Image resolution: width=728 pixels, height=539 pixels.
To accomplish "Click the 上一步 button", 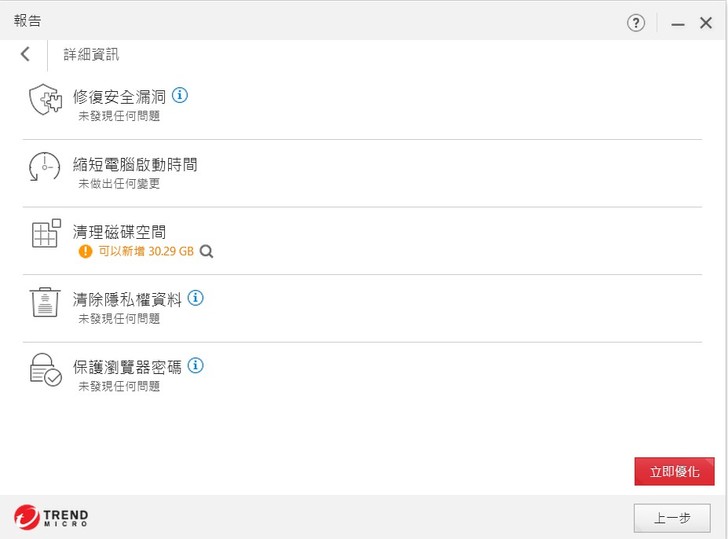I will [x=672, y=518].
